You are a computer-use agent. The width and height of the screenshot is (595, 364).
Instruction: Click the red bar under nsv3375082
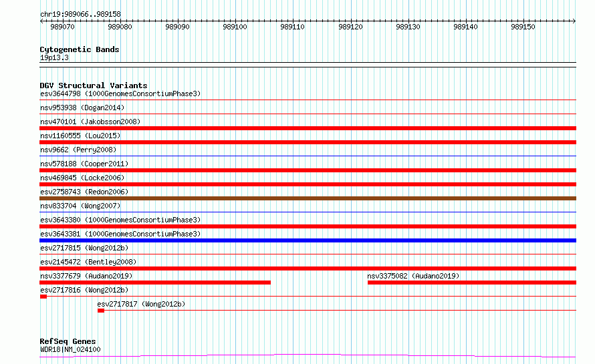(x=472, y=283)
